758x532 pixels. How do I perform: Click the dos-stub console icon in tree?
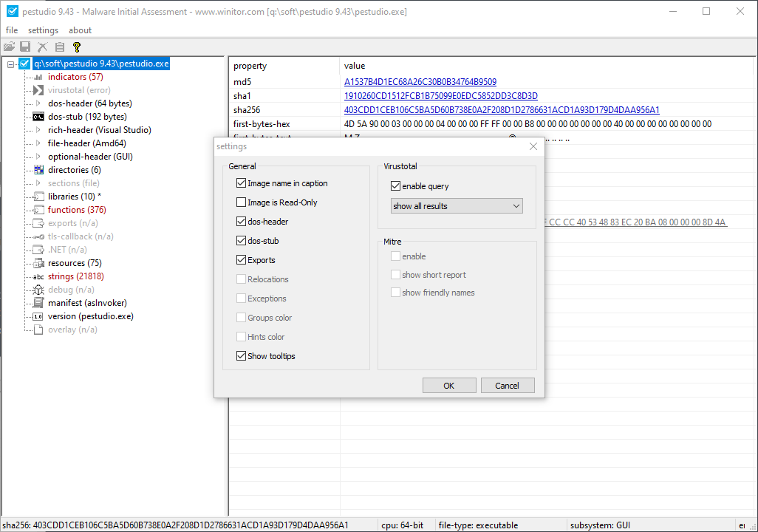38,117
